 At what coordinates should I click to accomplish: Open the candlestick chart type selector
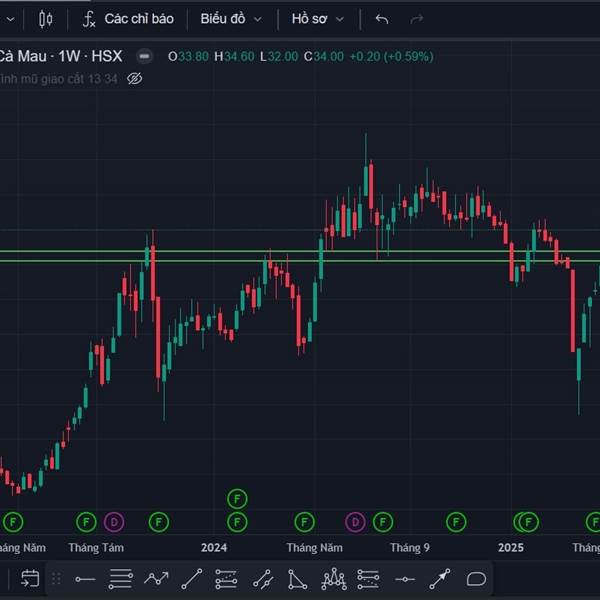tap(46, 19)
